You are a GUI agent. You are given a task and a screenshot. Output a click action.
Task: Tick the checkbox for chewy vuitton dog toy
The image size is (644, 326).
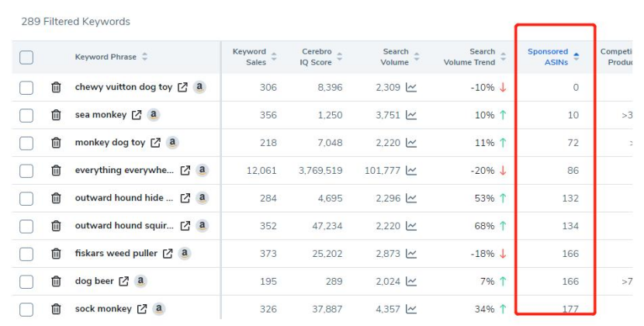tap(26, 88)
